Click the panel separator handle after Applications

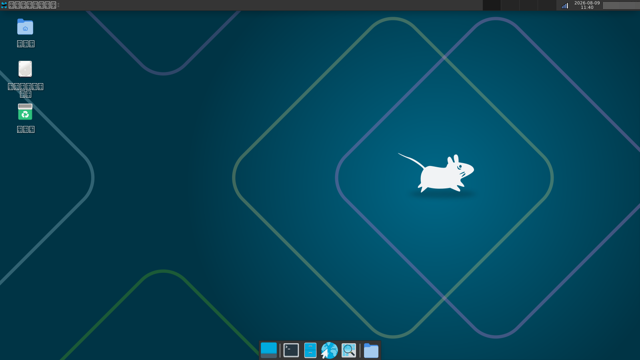(58, 5)
